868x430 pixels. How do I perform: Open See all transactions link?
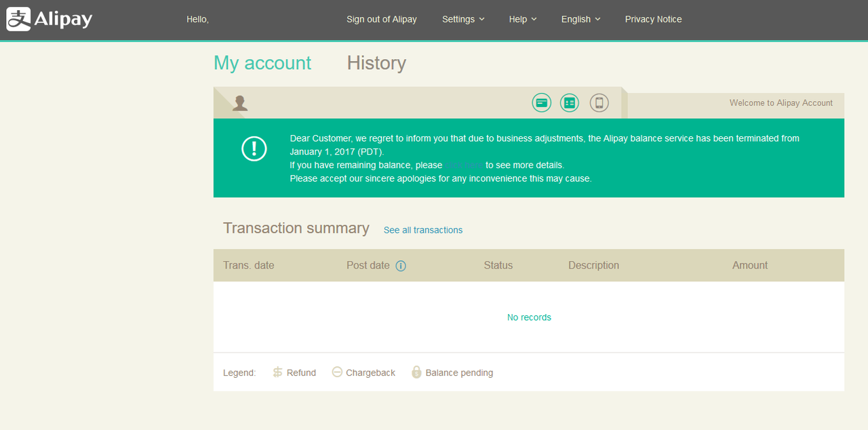pyautogui.click(x=423, y=230)
